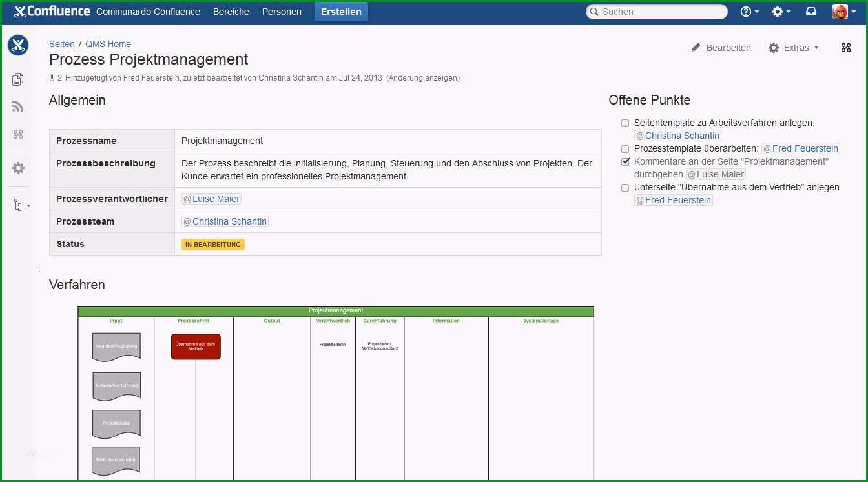This screenshot has height=482, width=868.
Task: Check the 'Seitentemplate zu Arbeitsverfahren anlegen' task
Action: point(625,123)
